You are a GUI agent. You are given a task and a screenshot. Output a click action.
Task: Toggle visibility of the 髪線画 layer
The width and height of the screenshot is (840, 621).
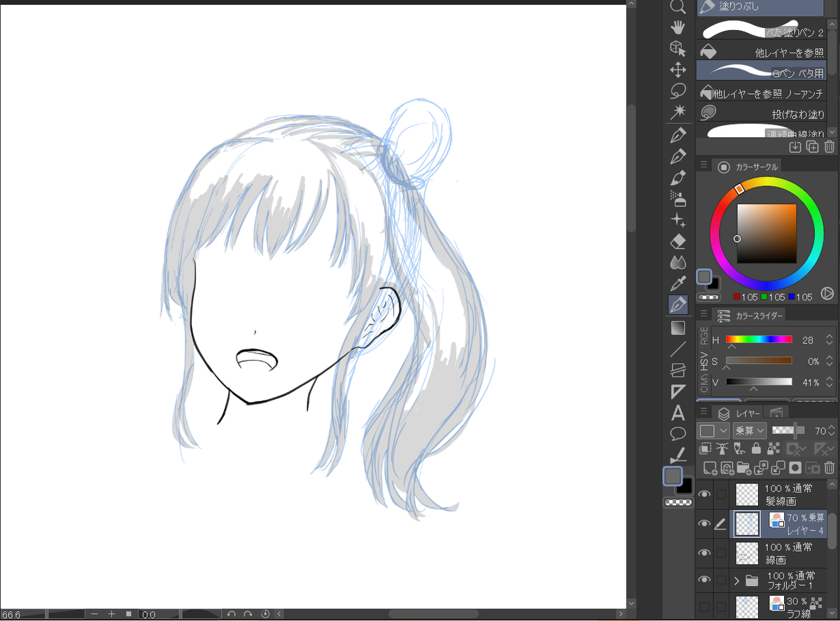click(705, 494)
